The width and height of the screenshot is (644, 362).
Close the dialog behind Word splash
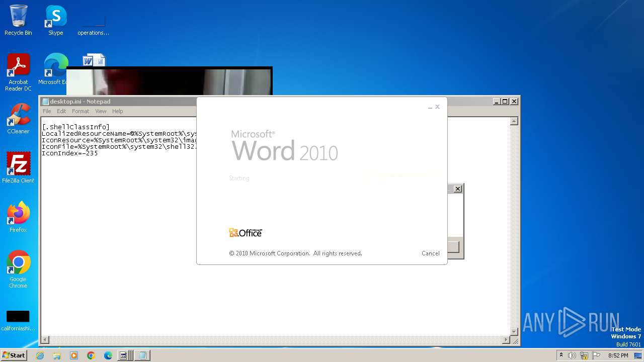[x=457, y=189]
